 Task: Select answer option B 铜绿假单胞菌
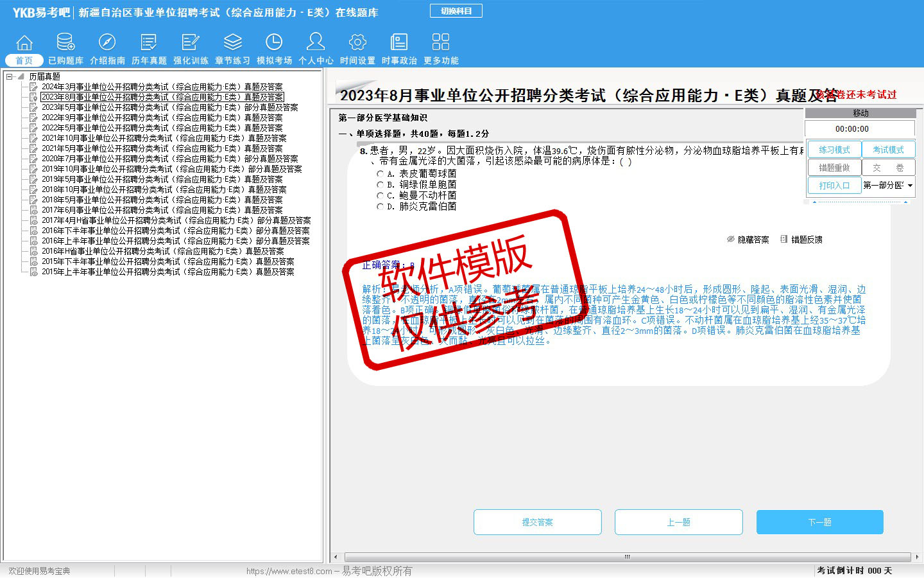(x=381, y=185)
